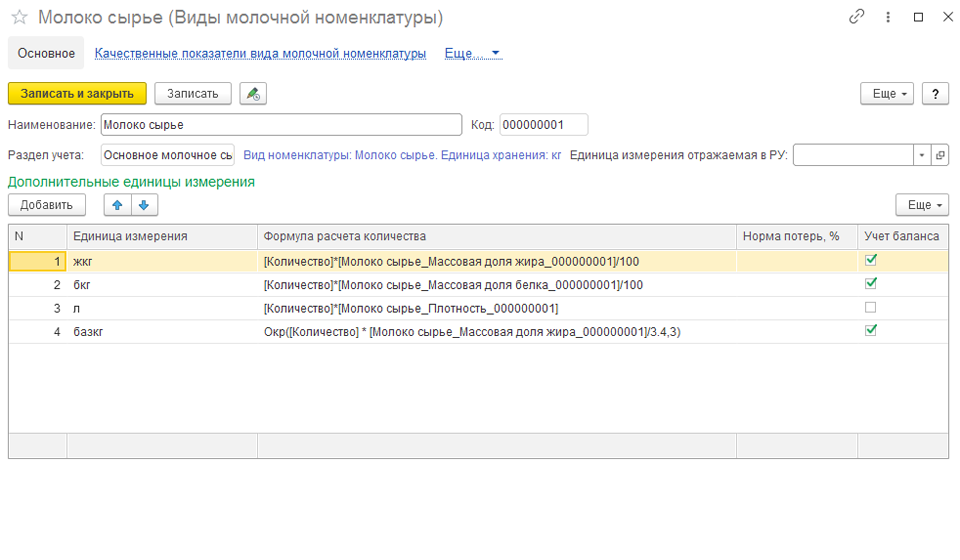Image resolution: width=960 pixels, height=560 pixels.
Task: Open Качественные показатели вида молочной номенклатуры
Action: pos(260,53)
